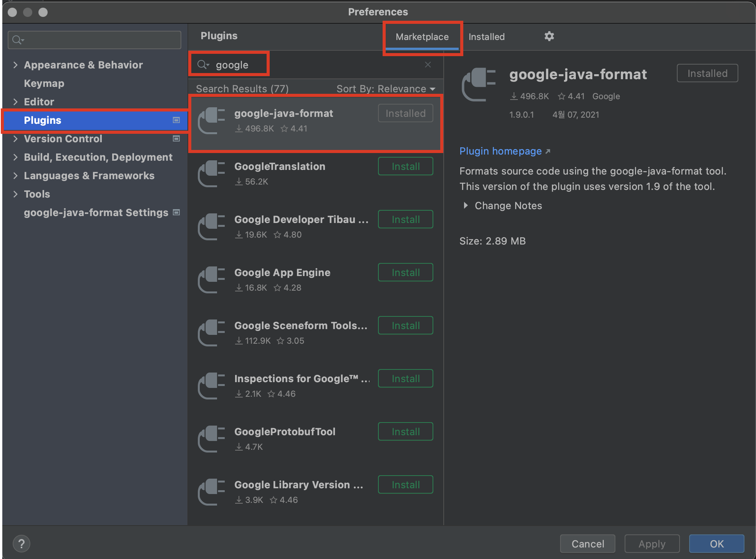756x559 pixels.
Task: Expand the Change Notes disclosure triangle
Action: [x=466, y=206]
